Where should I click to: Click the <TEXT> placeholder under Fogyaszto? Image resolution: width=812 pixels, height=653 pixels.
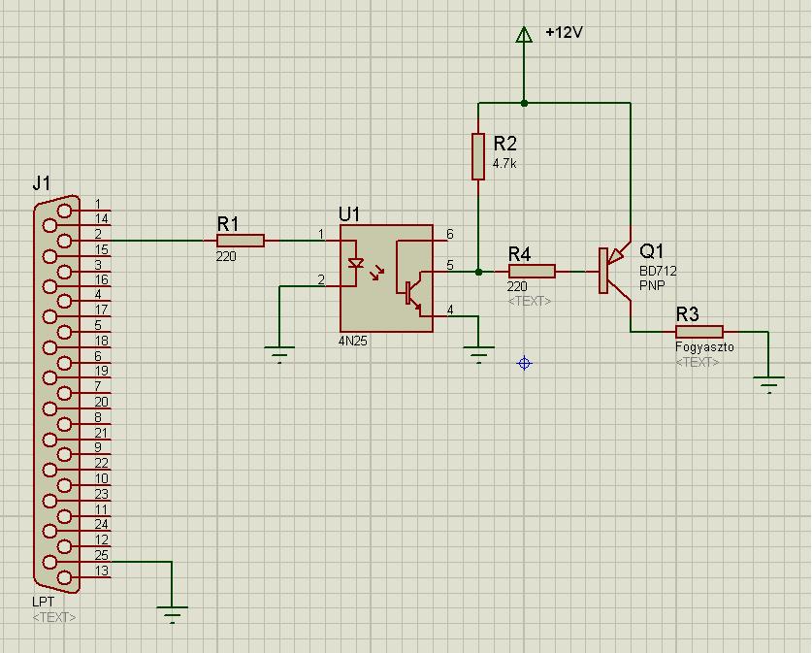coord(697,362)
